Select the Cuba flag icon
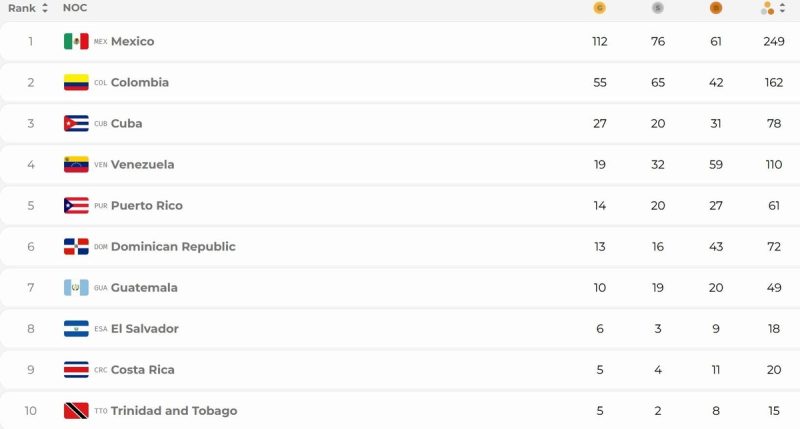800x429 pixels. (76, 123)
